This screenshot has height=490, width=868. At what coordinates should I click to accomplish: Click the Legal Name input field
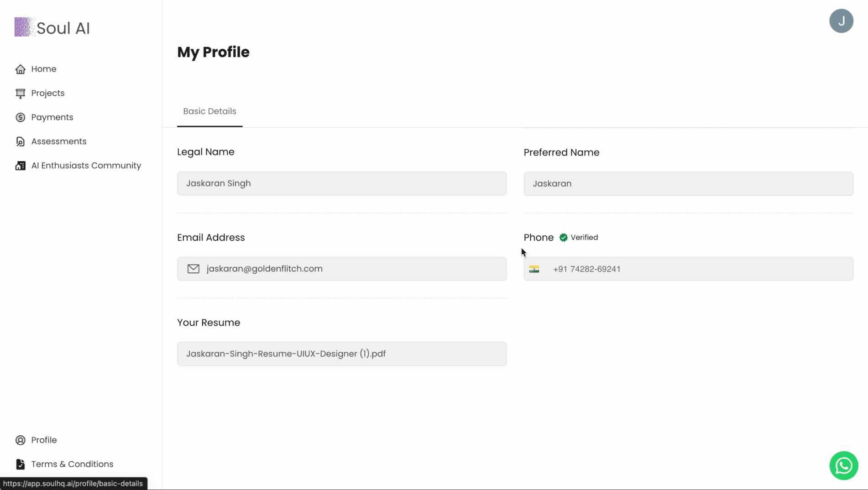[x=342, y=183]
